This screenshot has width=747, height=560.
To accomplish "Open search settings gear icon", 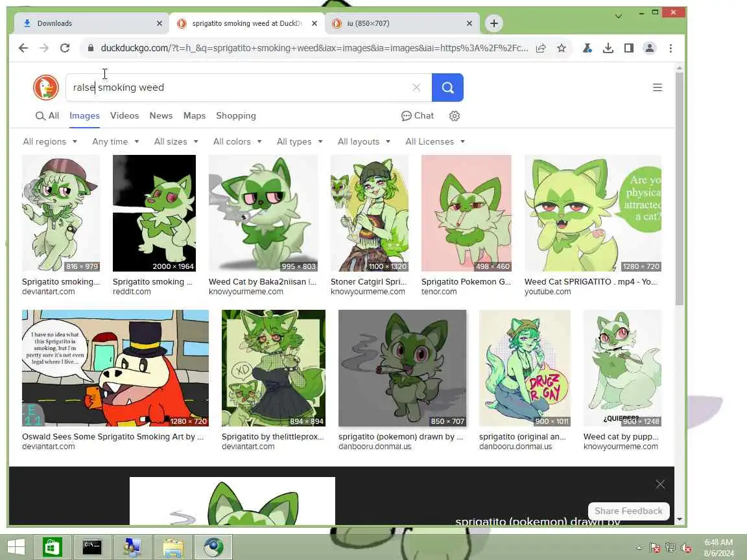I will click(x=455, y=116).
